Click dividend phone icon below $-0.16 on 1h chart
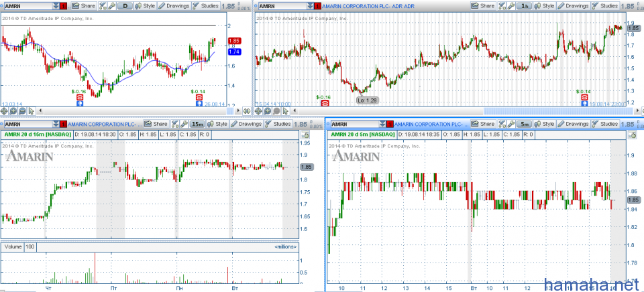Viewport: 644px width, 292px height. click(325, 103)
